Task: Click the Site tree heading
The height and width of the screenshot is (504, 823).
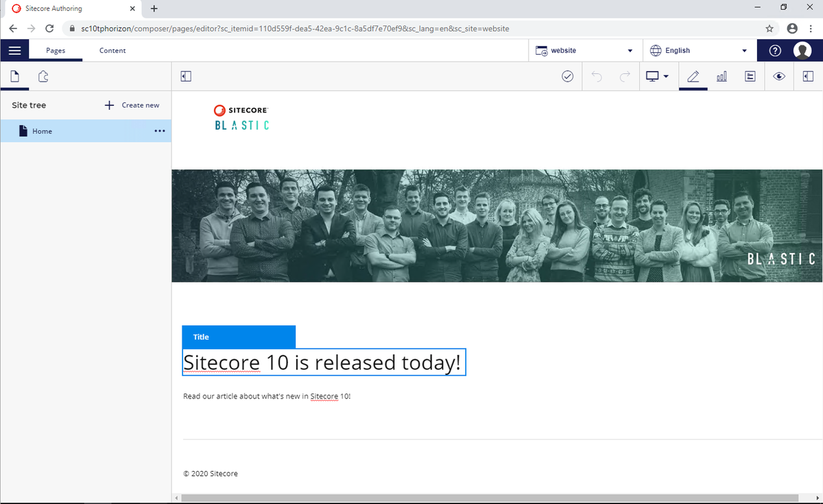Action: (29, 105)
